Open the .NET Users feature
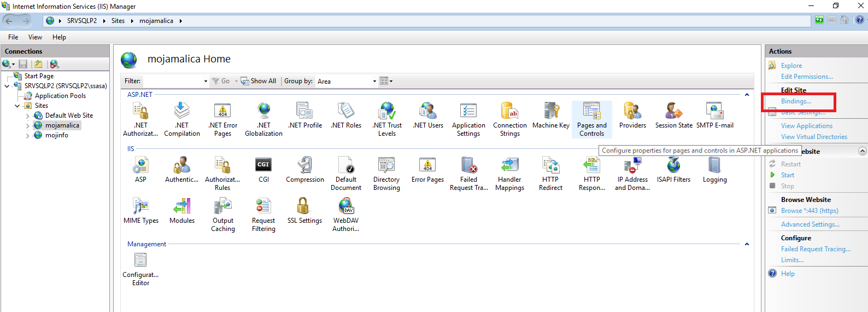The image size is (868, 312). pyautogui.click(x=428, y=115)
